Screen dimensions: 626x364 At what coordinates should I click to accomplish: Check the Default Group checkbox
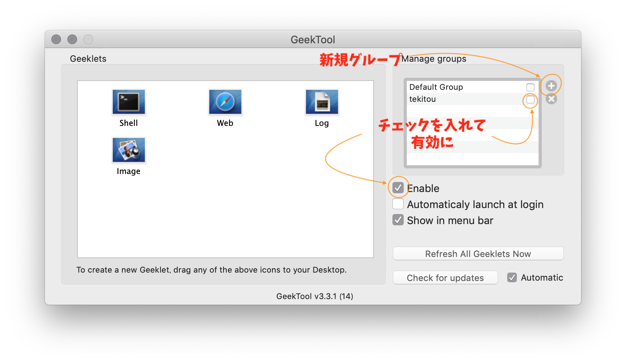(530, 87)
